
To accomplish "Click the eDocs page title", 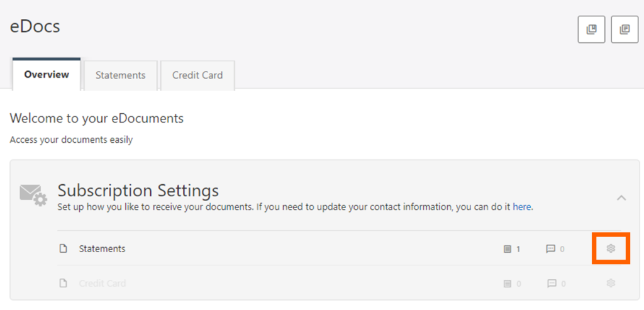I will [x=35, y=26].
